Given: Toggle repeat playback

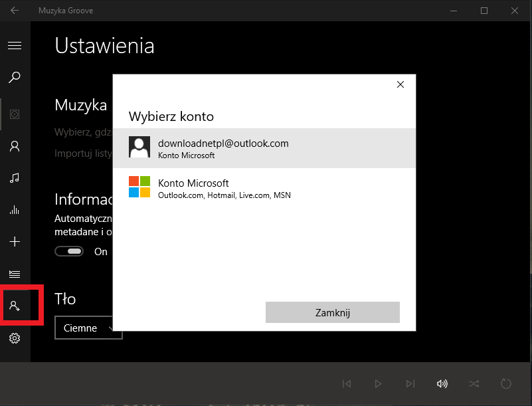Looking at the screenshot, I should (506, 383).
